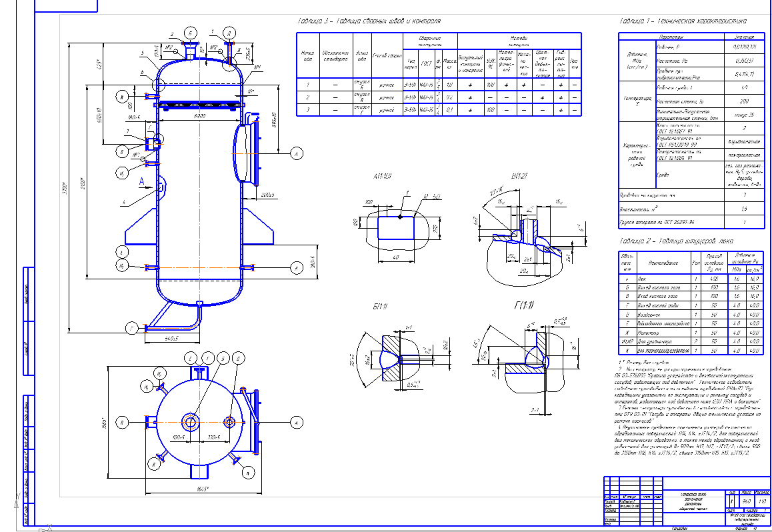Click the title block in the bottom-right corner

[687, 505]
